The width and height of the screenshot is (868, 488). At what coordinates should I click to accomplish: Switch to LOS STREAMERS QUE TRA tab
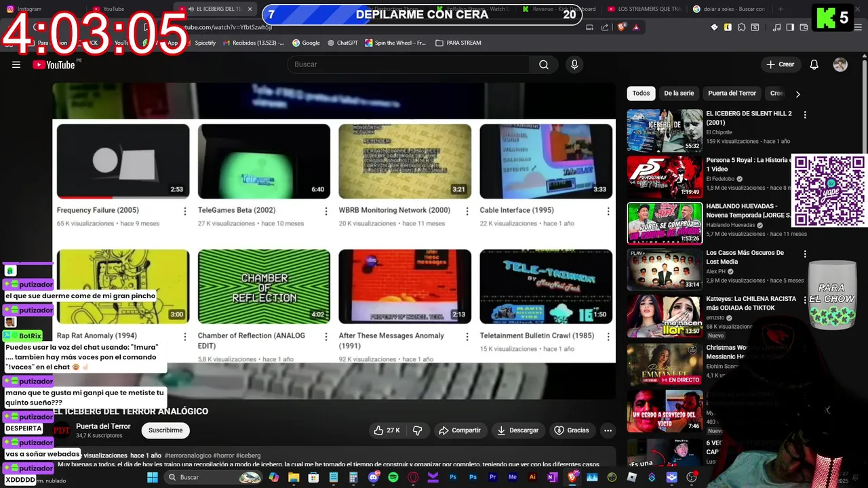click(x=644, y=9)
